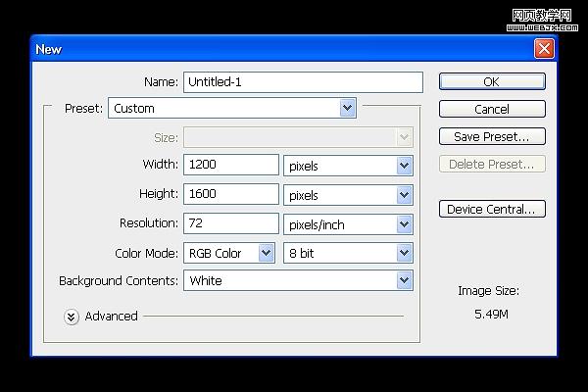This screenshot has width=588, height=392.
Task: Click the New dialog title bar text
Action: click(49, 49)
